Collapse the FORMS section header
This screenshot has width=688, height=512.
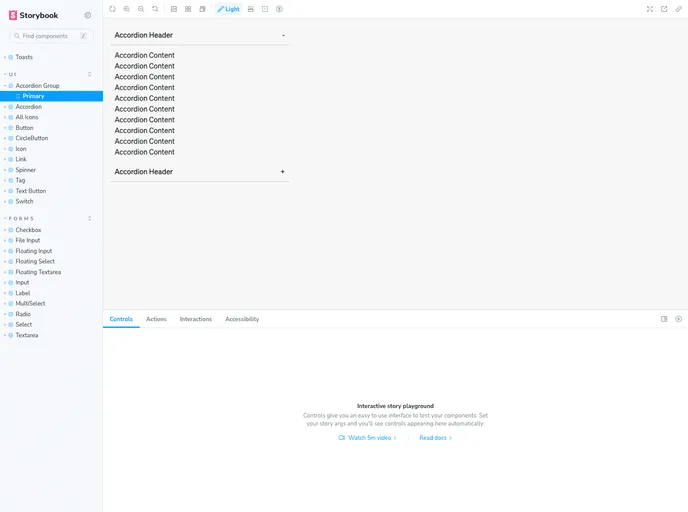click(x=21, y=218)
